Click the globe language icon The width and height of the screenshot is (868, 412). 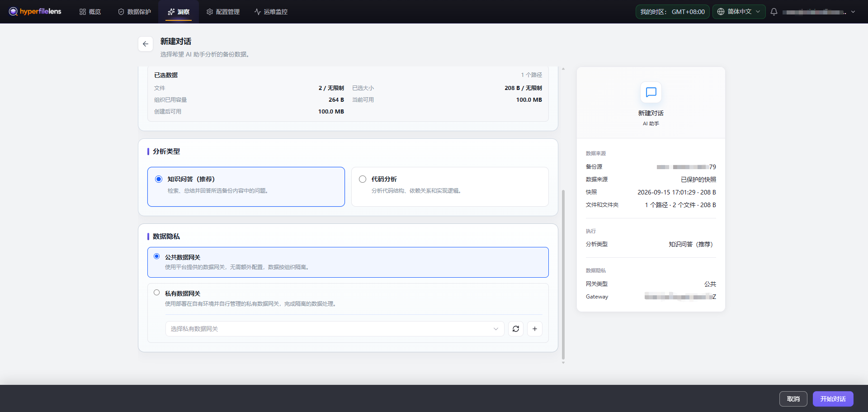coord(721,12)
